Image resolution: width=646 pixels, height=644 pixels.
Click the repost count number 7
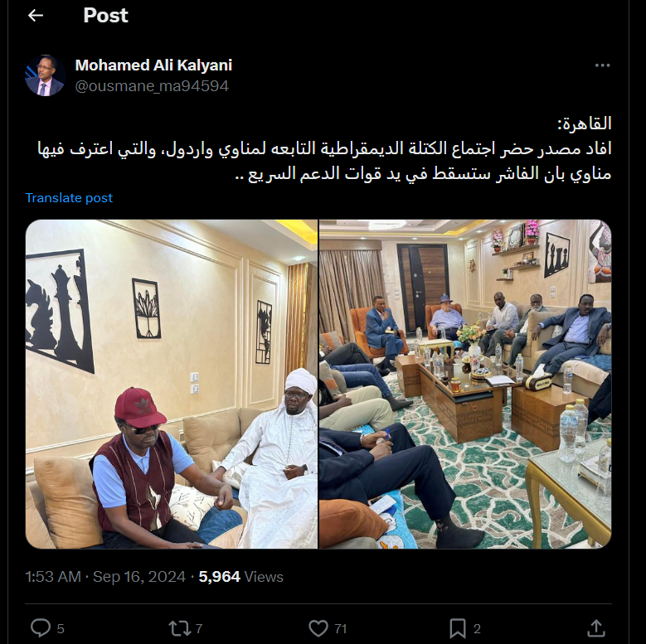(x=198, y=629)
